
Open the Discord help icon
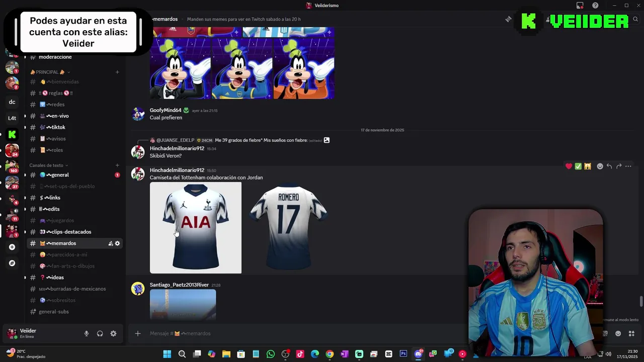coord(595,6)
